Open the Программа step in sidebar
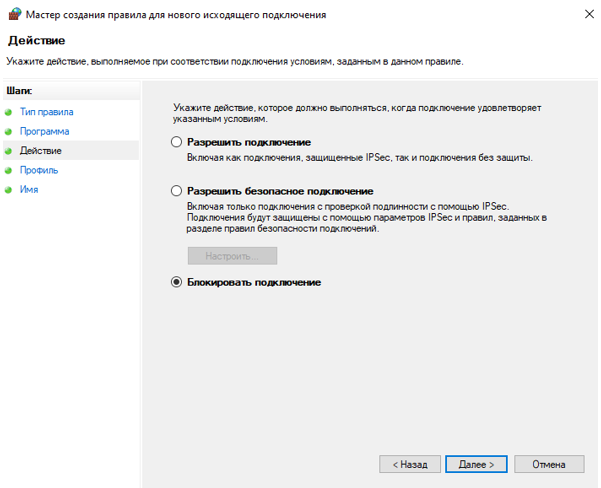 (44, 131)
